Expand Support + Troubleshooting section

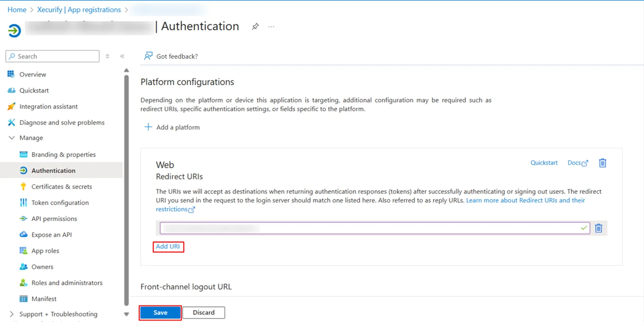tap(11, 314)
